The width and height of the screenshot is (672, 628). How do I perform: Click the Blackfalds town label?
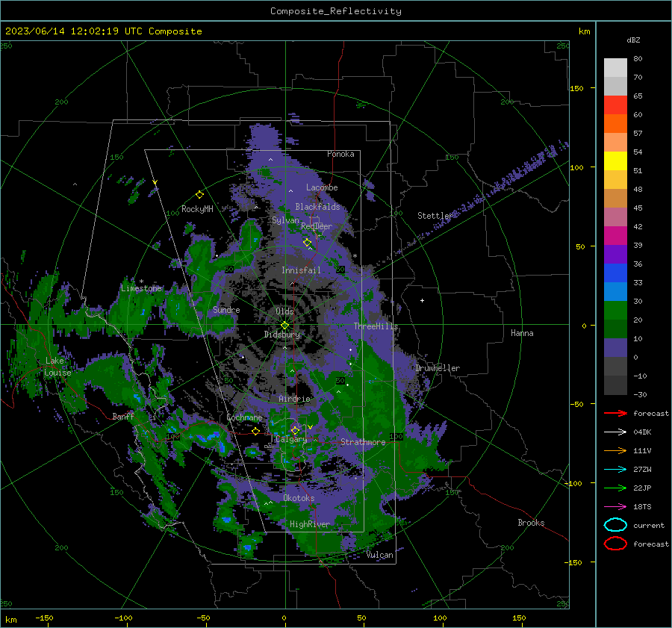pyautogui.click(x=317, y=207)
